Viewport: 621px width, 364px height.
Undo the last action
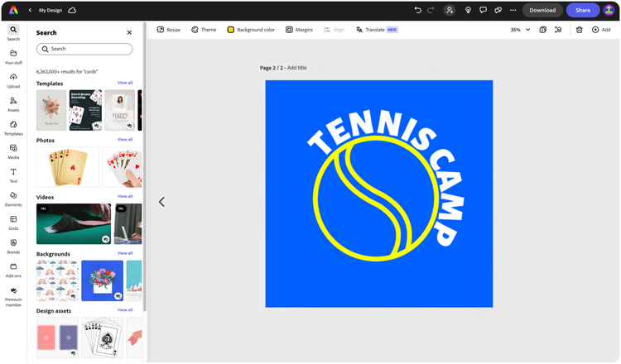click(418, 10)
